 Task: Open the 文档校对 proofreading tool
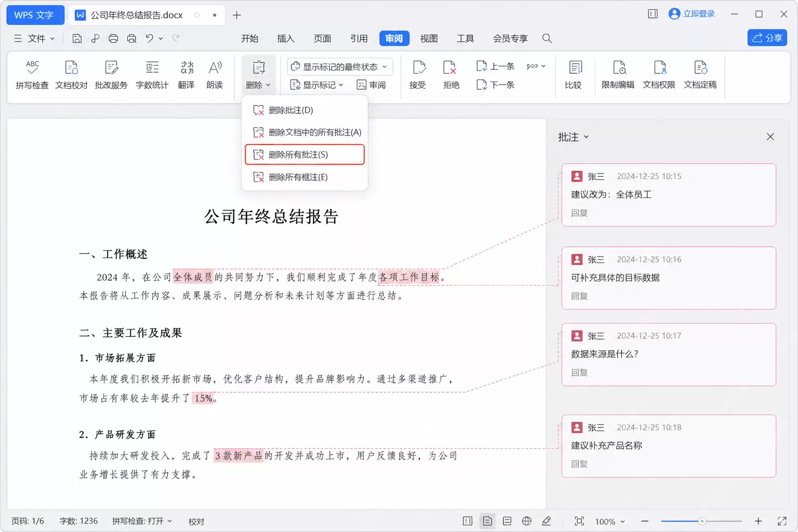71,75
